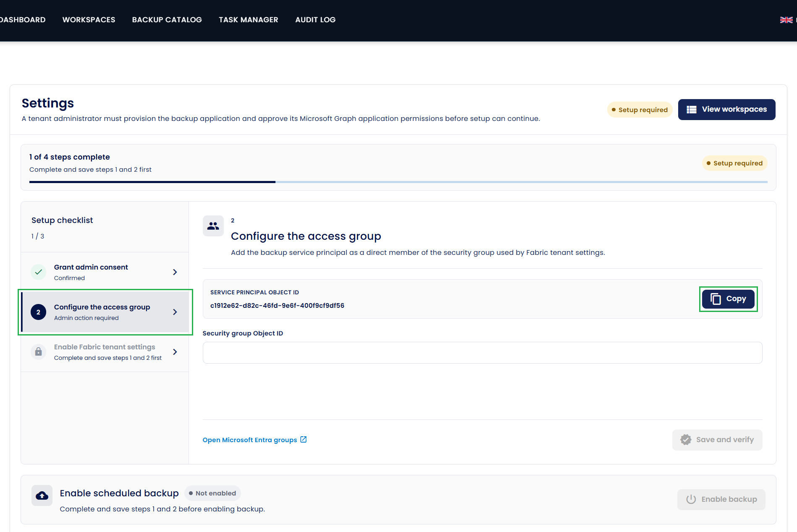Expand Enable Fabric tenant settings chevron
This screenshot has width=797, height=532.
point(175,352)
